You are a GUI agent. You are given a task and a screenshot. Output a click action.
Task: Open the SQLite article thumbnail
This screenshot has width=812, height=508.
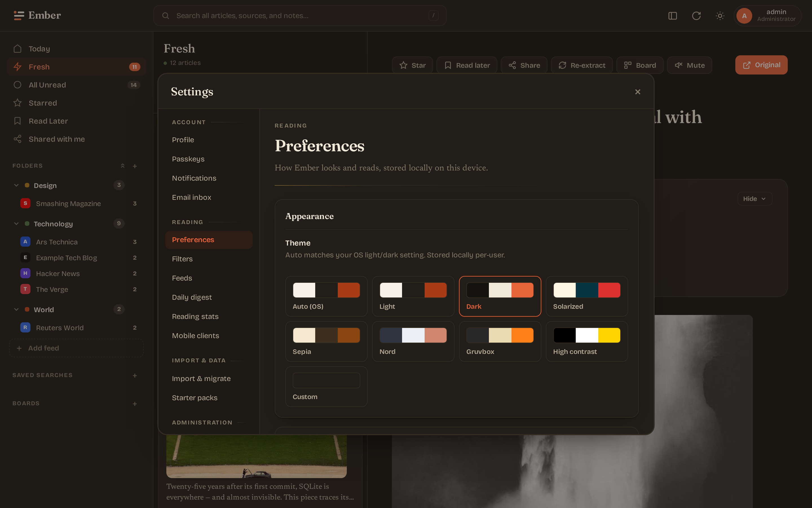click(256, 456)
